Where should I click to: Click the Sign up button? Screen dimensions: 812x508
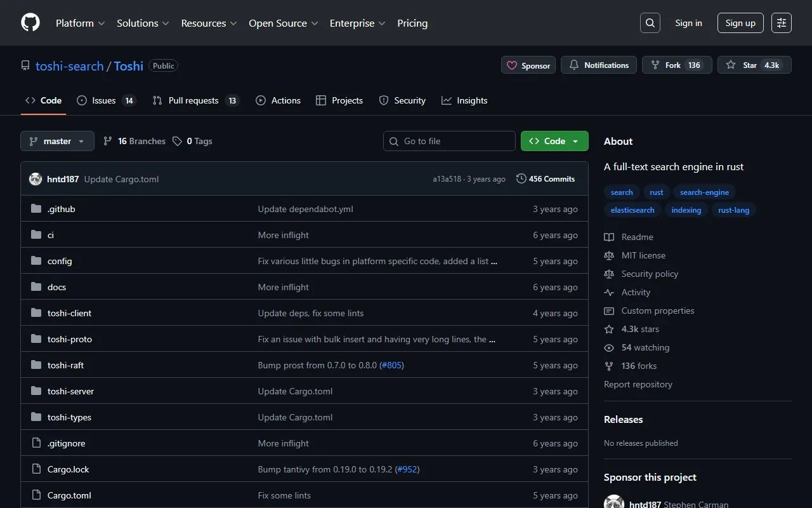740,23
